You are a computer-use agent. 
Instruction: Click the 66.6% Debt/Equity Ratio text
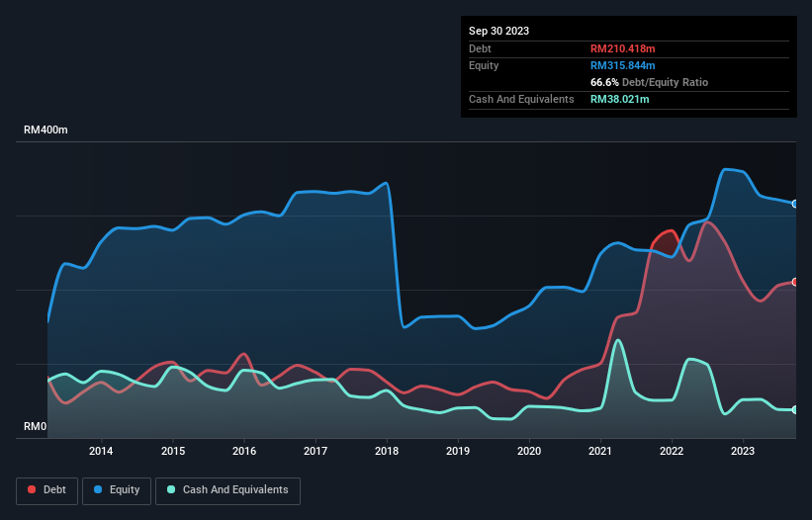(x=649, y=82)
